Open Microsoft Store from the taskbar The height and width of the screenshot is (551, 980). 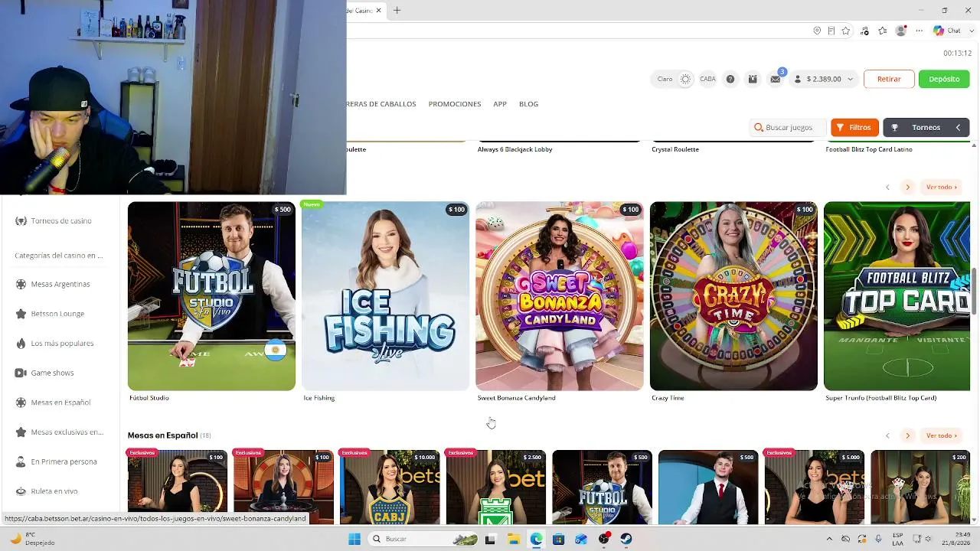click(x=558, y=539)
